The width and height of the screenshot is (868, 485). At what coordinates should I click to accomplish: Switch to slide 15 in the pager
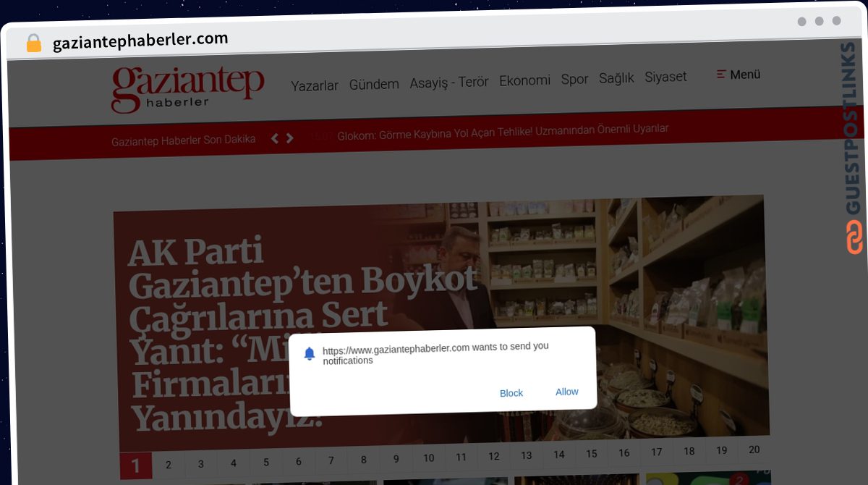click(x=592, y=454)
